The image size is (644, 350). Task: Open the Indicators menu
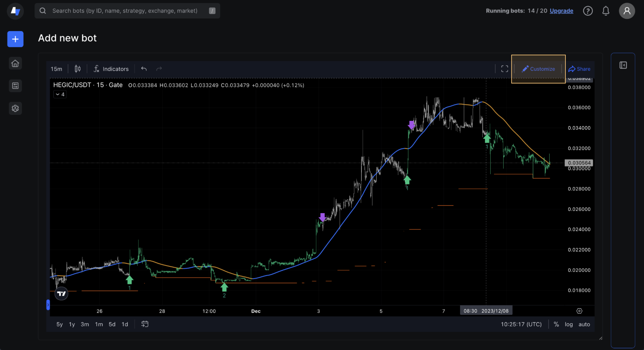[111, 69]
